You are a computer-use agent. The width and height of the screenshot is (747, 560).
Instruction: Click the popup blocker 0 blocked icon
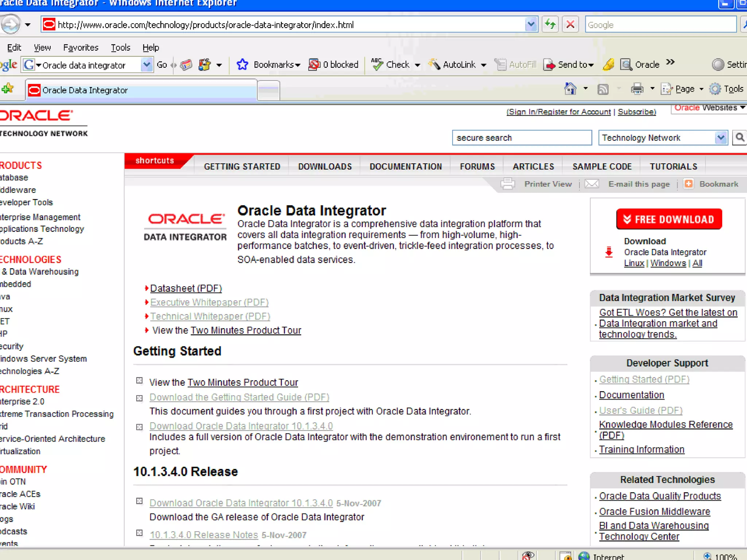tap(314, 65)
